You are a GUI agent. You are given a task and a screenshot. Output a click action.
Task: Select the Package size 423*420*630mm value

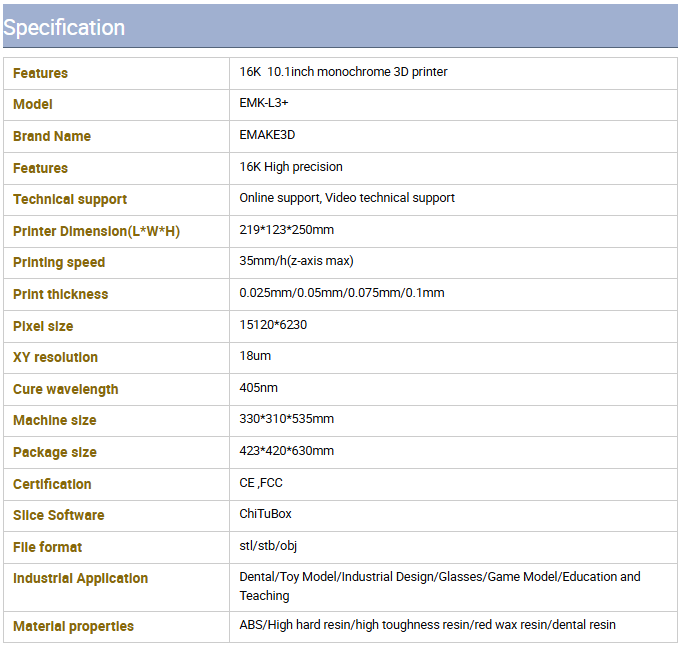[286, 451]
